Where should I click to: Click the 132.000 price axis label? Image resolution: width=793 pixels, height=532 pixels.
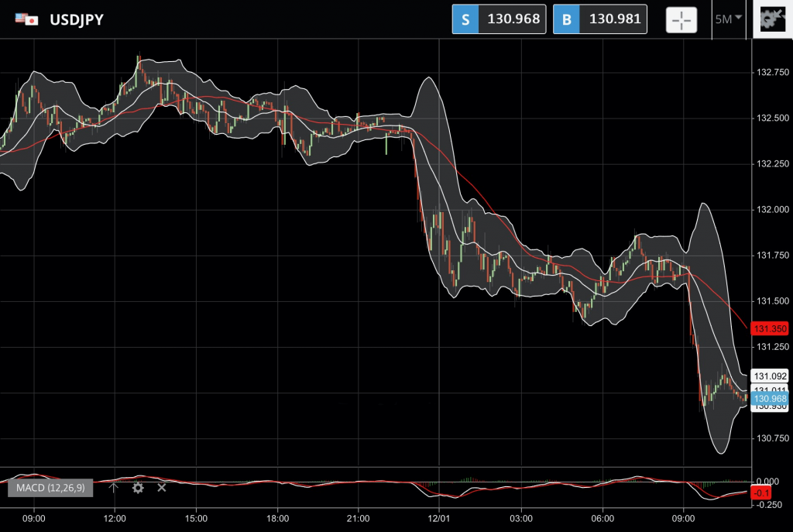click(x=772, y=209)
